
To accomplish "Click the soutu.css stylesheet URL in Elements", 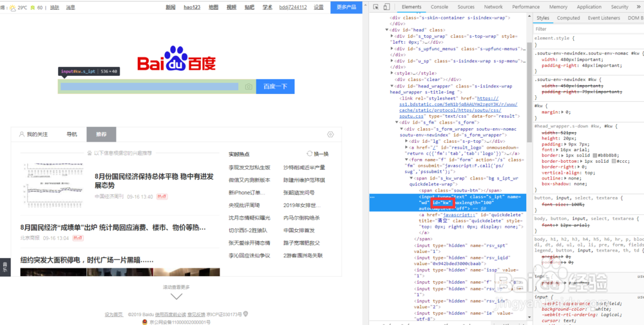I will click(459, 107).
